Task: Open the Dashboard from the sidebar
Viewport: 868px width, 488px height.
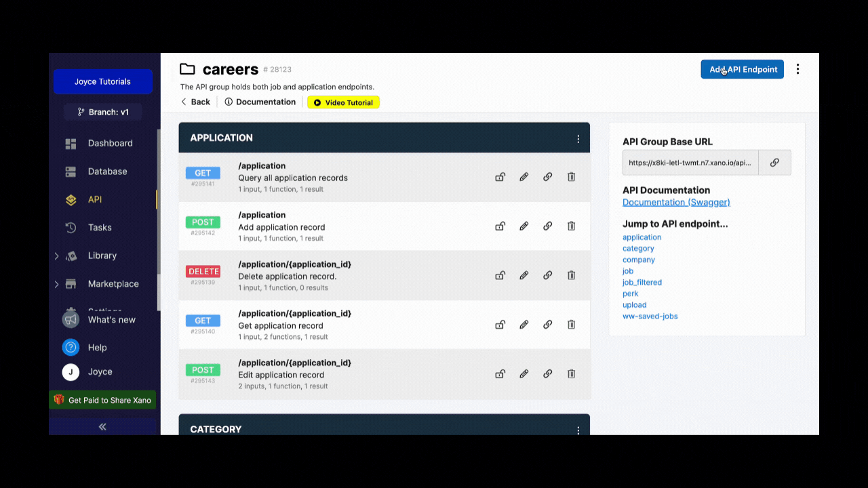Action: coord(110,143)
